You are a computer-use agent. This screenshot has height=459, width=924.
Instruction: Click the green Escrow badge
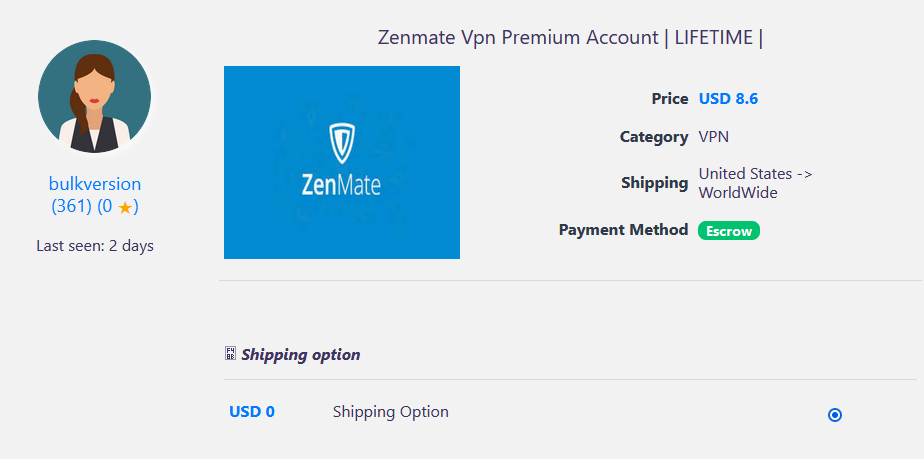tap(728, 230)
